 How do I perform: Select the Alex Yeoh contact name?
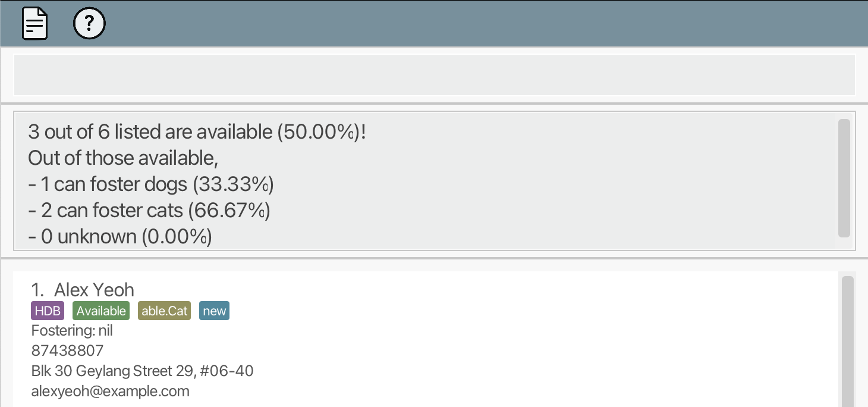click(94, 290)
